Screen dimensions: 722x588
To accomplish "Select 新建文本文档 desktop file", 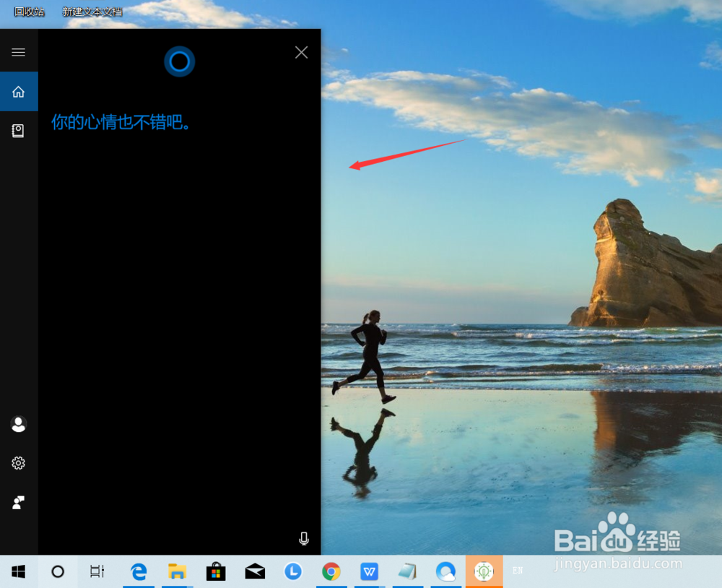I will [92, 12].
